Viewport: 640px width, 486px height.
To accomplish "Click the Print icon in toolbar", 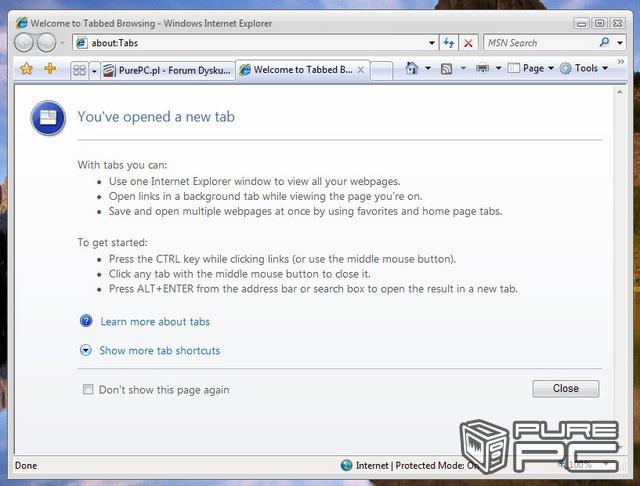I will click(x=482, y=69).
